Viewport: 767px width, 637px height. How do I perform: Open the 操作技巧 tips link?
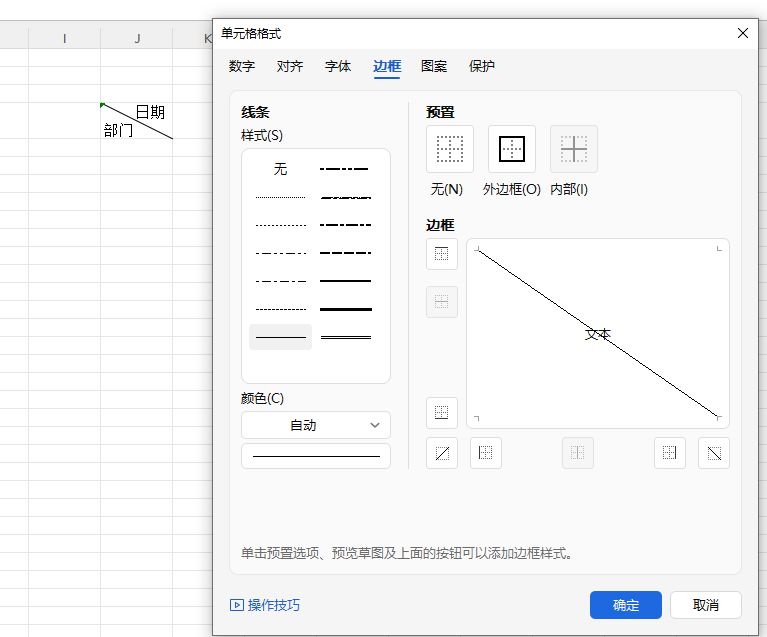coord(273,605)
